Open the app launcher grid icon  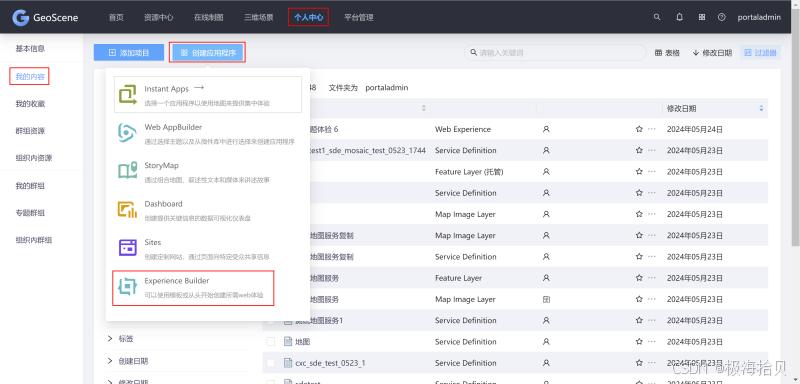click(702, 17)
